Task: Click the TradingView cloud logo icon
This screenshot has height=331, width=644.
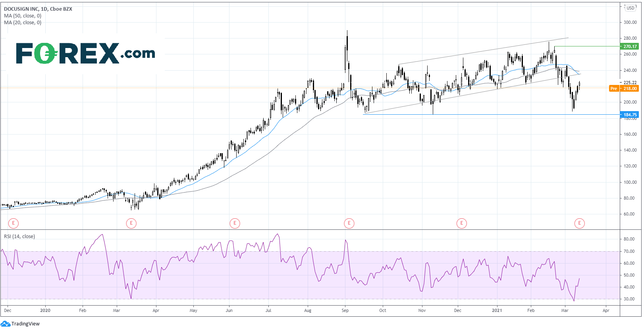Action: (5, 324)
